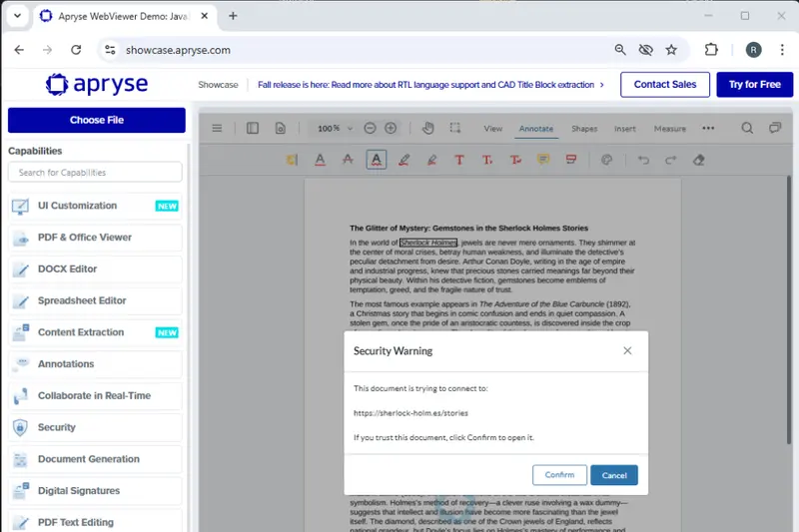Toggle the left panel in the viewer
The height and width of the screenshot is (532, 799).
(253, 129)
